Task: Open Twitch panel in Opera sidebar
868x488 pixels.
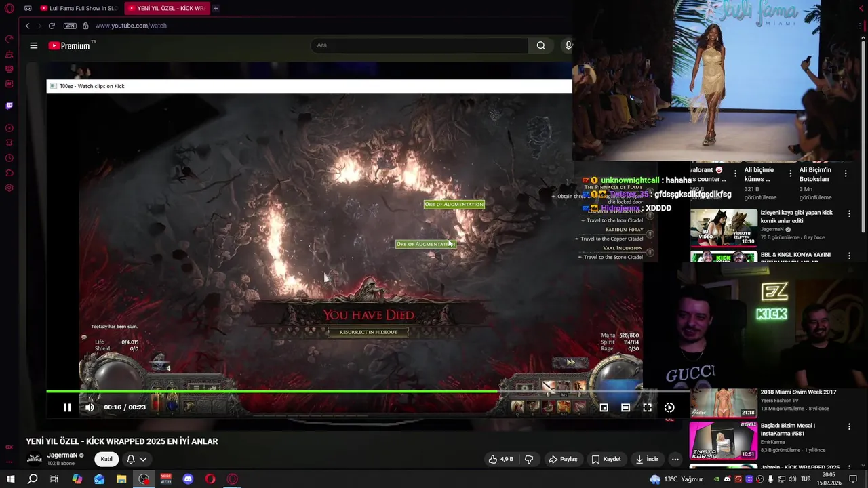Action: point(9,106)
